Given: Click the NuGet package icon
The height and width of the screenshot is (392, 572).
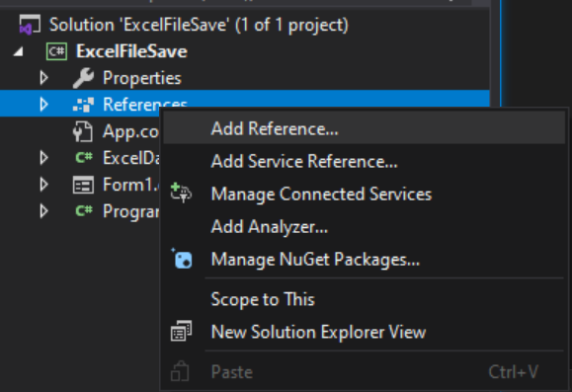Looking at the screenshot, I should pyautogui.click(x=182, y=259).
